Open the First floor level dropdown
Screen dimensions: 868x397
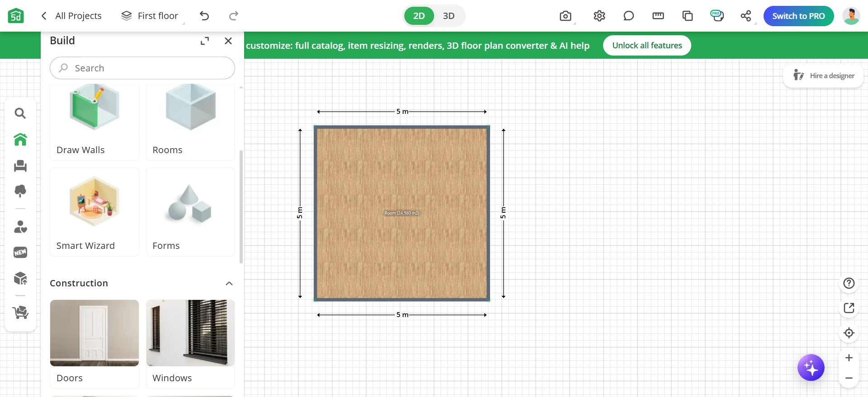tap(151, 16)
